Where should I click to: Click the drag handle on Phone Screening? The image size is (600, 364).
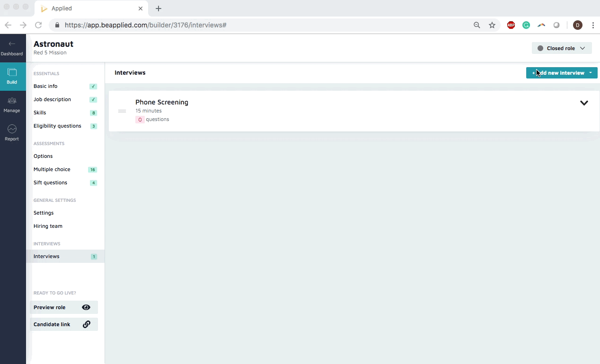[122, 111]
